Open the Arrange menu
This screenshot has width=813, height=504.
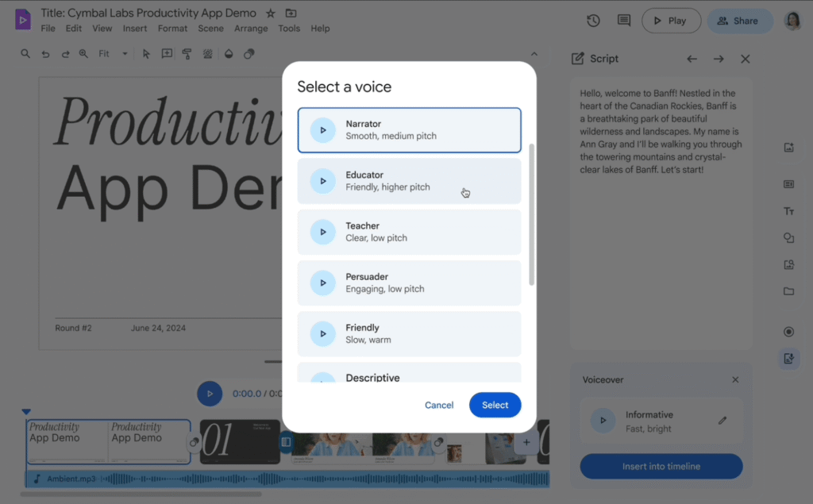tap(251, 29)
